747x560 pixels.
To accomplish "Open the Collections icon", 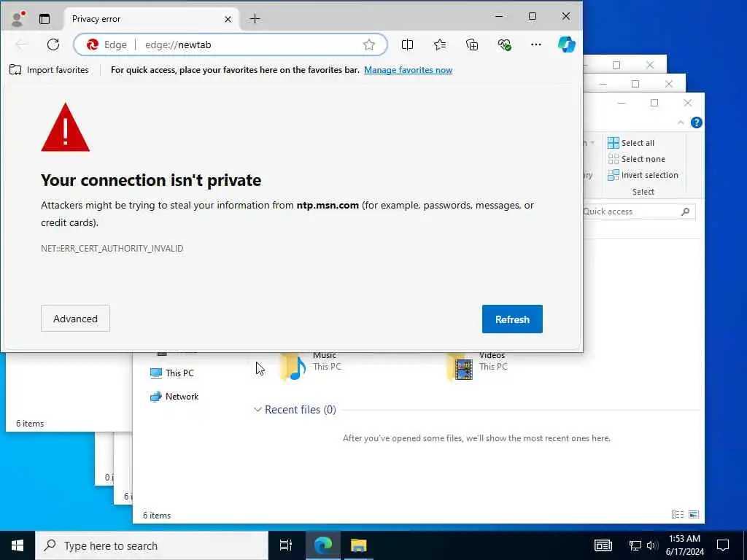I will 472,44.
